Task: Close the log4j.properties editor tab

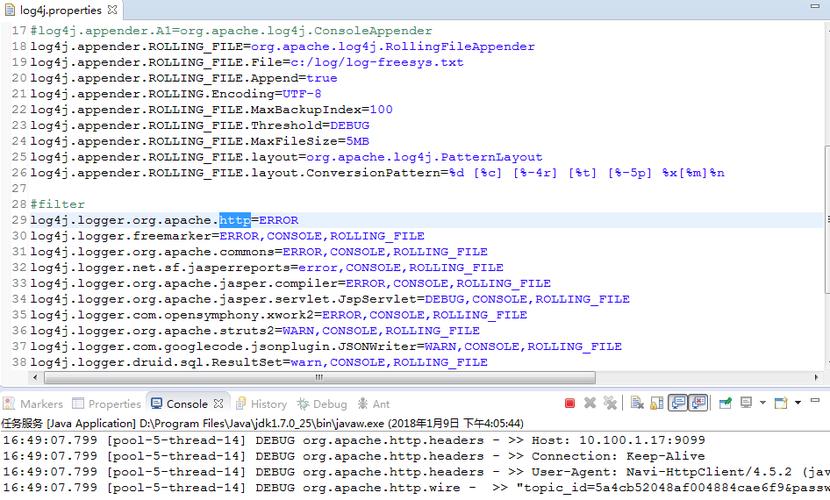Action: pos(113,10)
